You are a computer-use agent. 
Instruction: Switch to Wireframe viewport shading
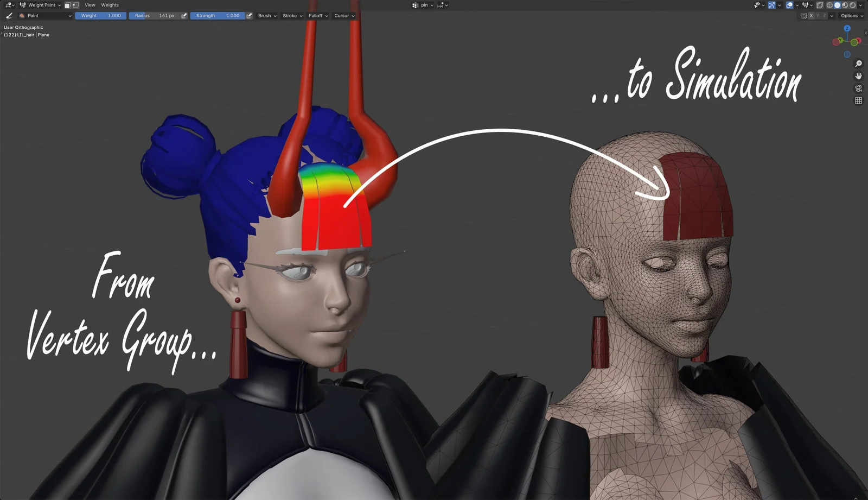pyautogui.click(x=829, y=5)
